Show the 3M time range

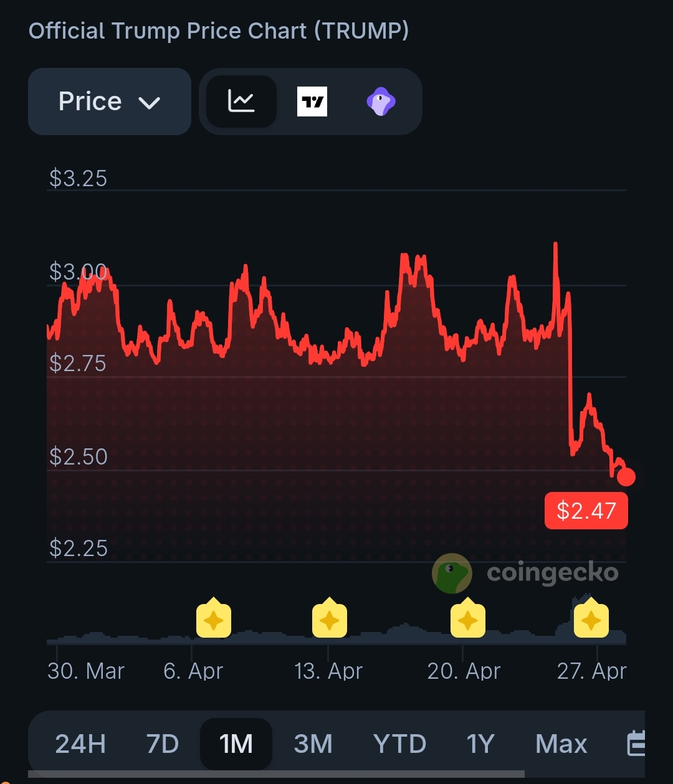tap(313, 744)
